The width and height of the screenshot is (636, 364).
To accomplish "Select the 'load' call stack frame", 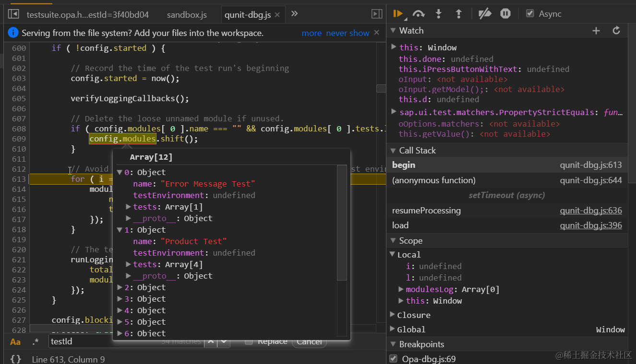I will pyautogui.click(x=507, y=225).
